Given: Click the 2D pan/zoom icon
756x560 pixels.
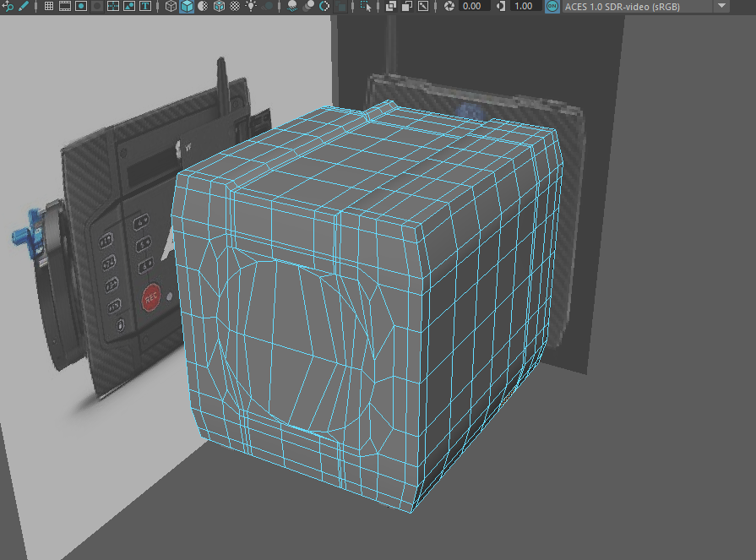Looking at the screenshot, I should pyautogui.click(x=8, y=6).
